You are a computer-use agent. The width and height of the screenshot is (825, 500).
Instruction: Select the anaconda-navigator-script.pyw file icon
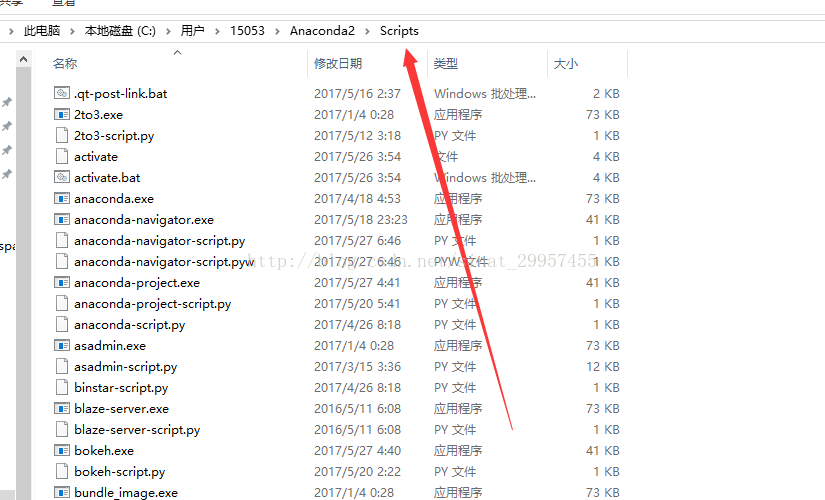[62, 262]
